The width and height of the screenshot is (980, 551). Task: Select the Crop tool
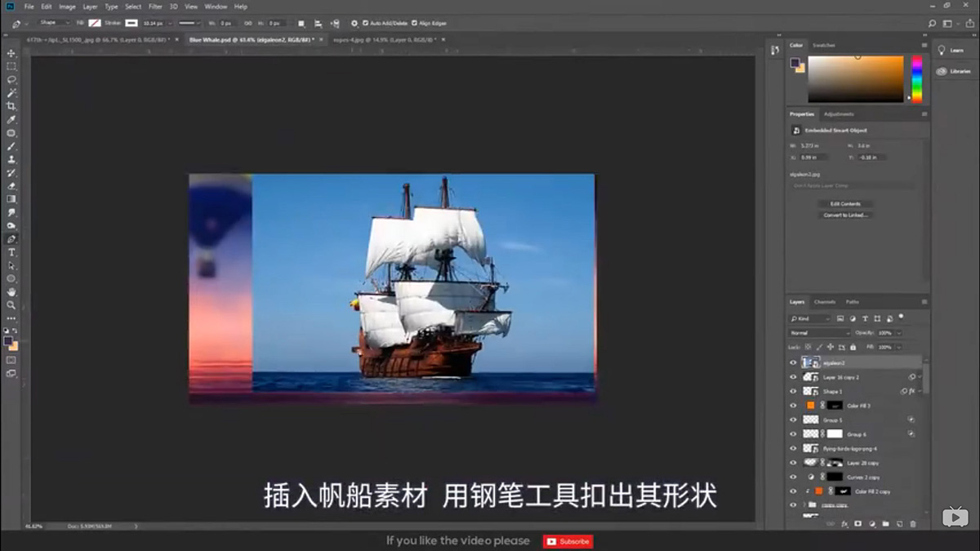coord(11,105)
